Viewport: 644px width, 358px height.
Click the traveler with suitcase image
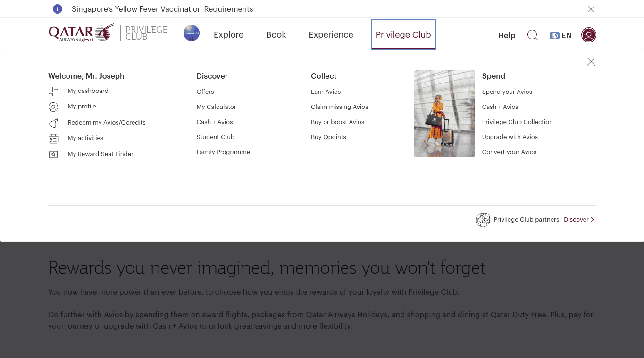[444, 114]
